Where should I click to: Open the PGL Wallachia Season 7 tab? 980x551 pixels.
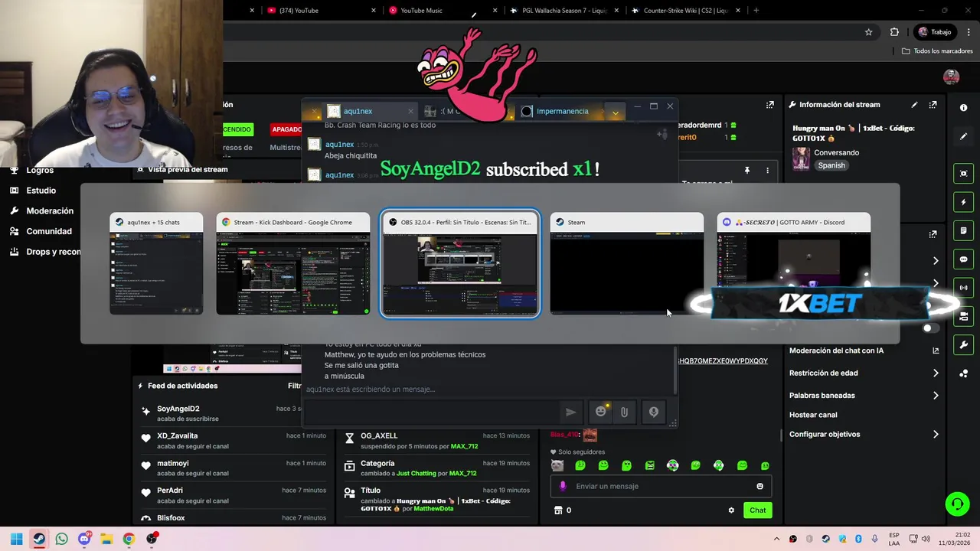tap(563, 11)
